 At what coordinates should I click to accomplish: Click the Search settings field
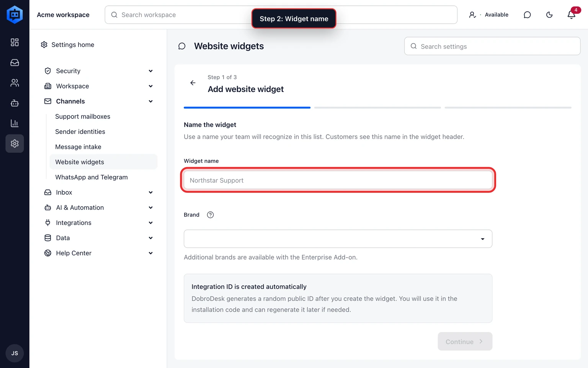coord(492,46)
